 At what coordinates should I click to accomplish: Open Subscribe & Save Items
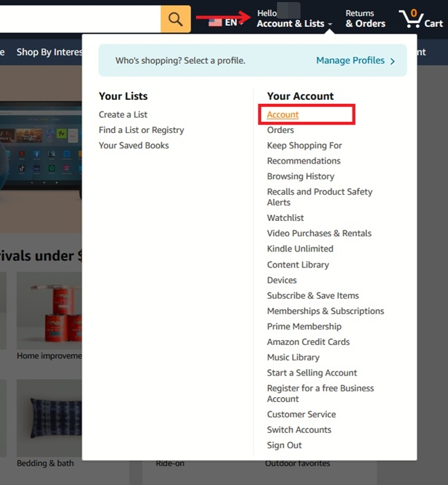(x=313, y=296)
